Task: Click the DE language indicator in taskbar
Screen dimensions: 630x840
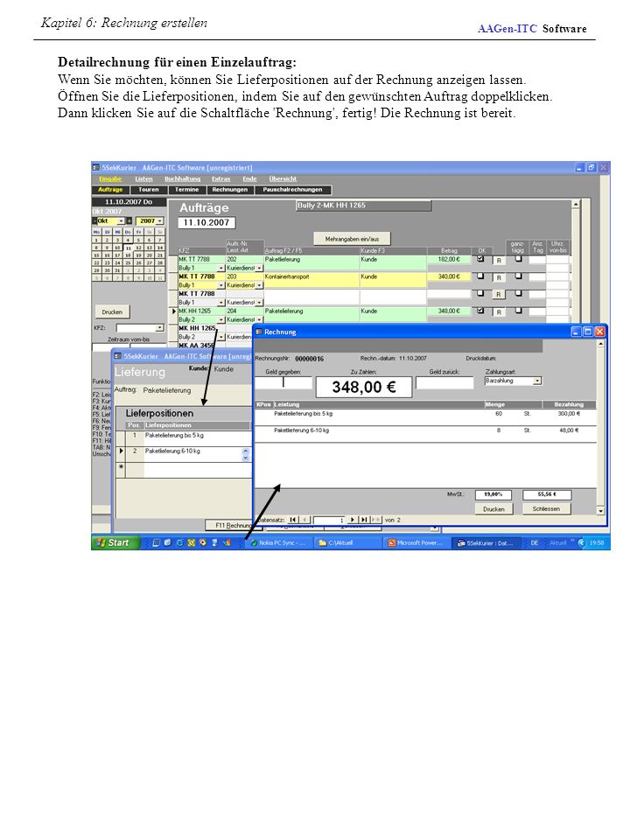Action: click(x=534, y=542)
